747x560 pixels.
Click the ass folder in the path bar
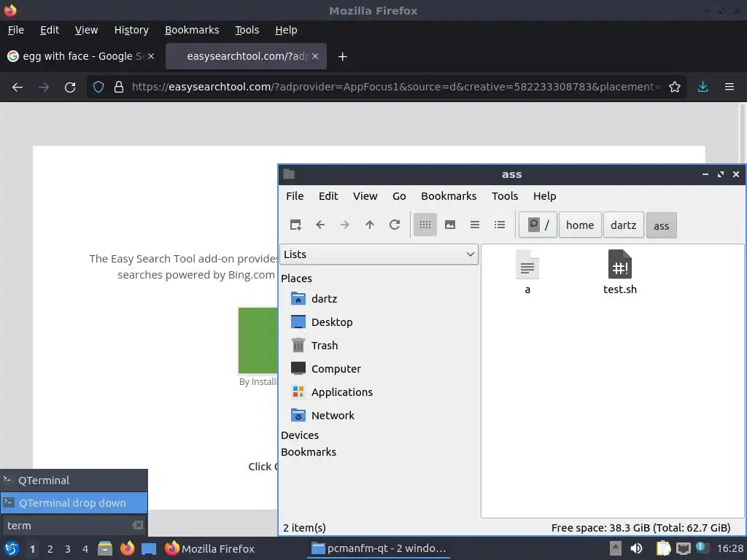point(661,225)
